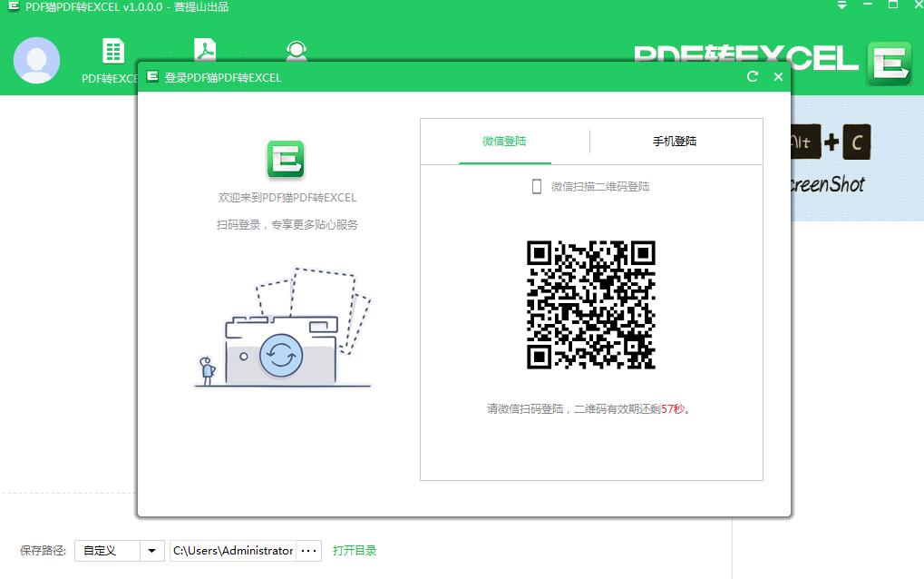
Task: Refresh the login dialog QR code
Action: [x=753, y=76]
